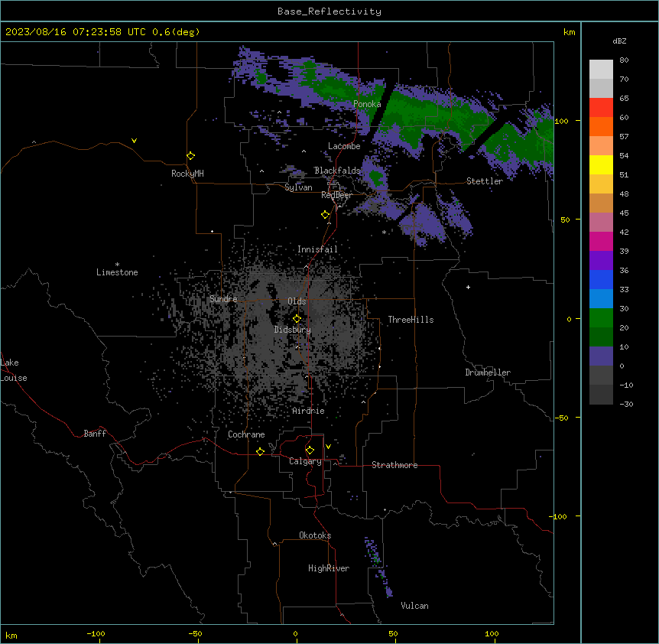Click the Calgary city label
Screen dimensions: 659x644
(306, 461)
